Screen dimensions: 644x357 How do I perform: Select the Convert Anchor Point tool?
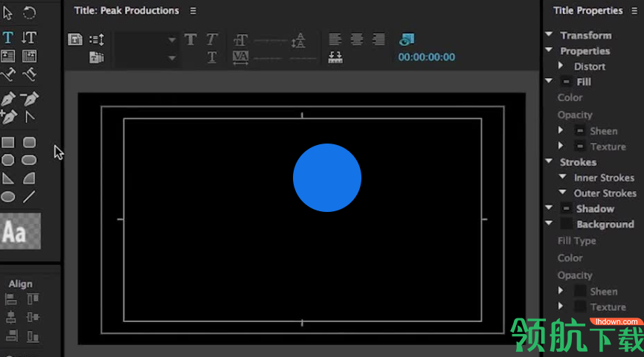[x=29, y=118]
